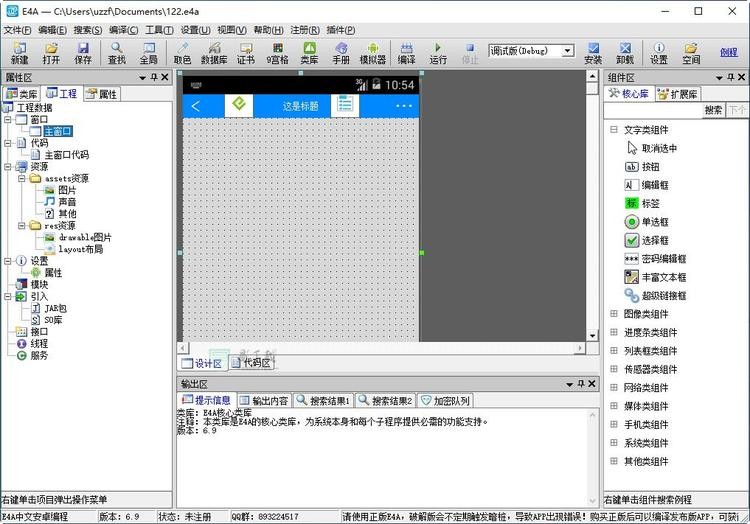Click the 运行 (Run) play icon
Screen dimensions: 750x524
(438, 53)
